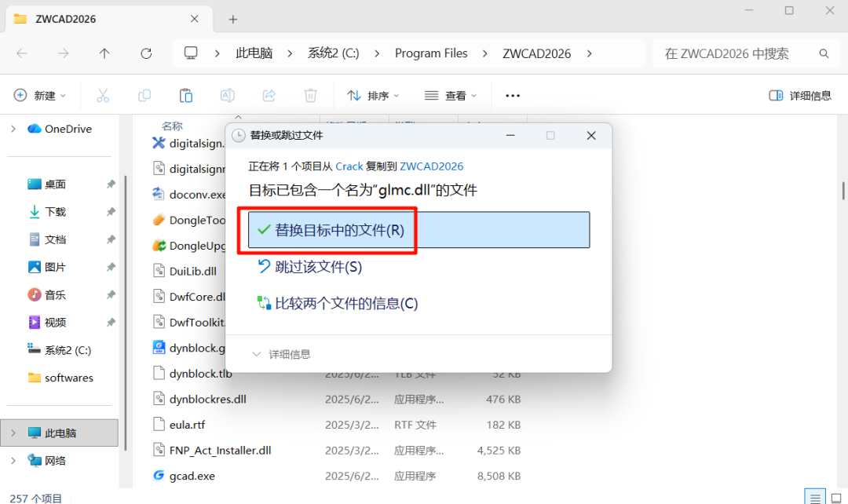The height and width of the screenshot is (504, 848).
Task: Click the Crack source folder link
Action: click(349, 166)
